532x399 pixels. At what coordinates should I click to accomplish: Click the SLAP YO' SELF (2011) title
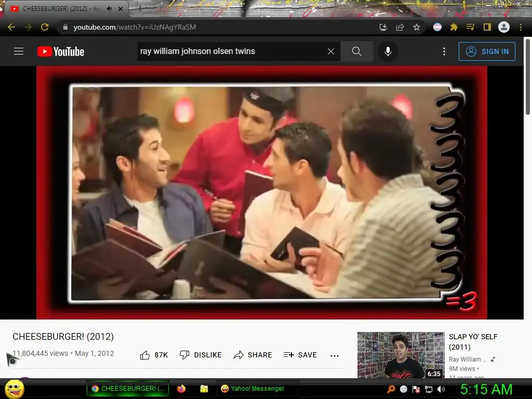473,342
